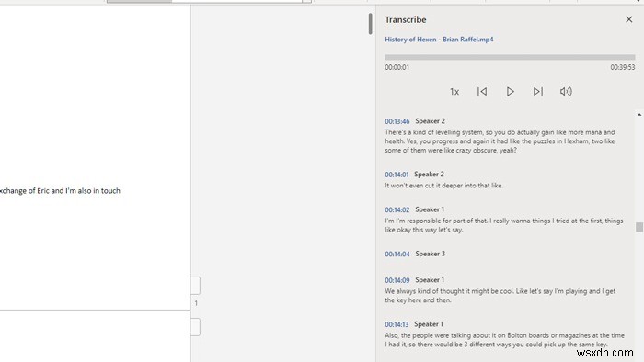Jump to timestamp 00:14:01

coord(397,175)
